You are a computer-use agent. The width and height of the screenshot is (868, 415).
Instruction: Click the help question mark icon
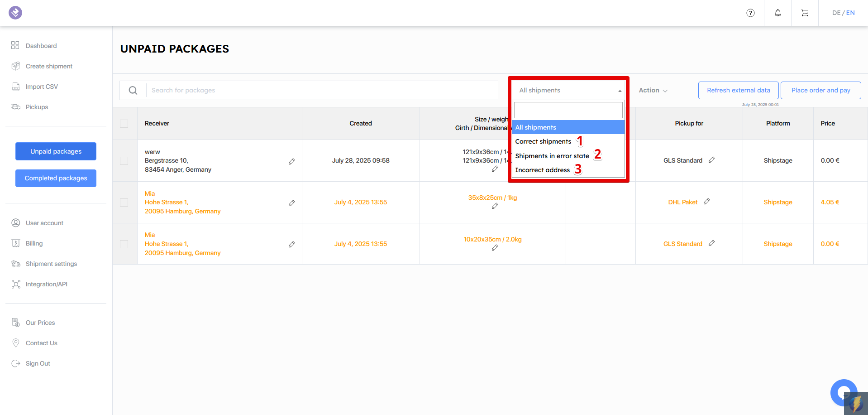click(x=750, y=13)
